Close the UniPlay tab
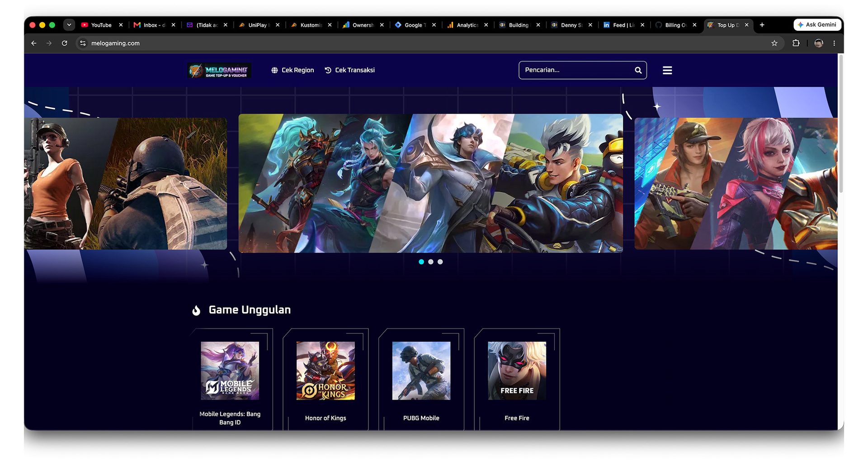Screen dimensions: 868x462 coord(278,25)
